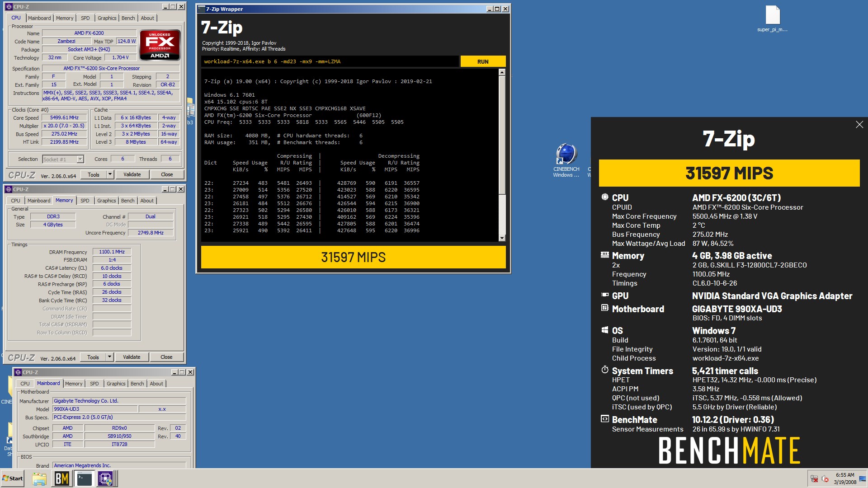The image size is (868, 488).
Task: Activate the CPU-Z taskbar icon
Action: [x=106, y=479]
